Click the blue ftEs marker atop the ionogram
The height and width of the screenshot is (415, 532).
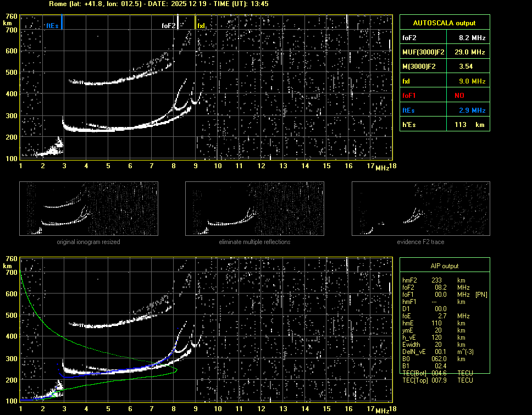tap(62, 23)
